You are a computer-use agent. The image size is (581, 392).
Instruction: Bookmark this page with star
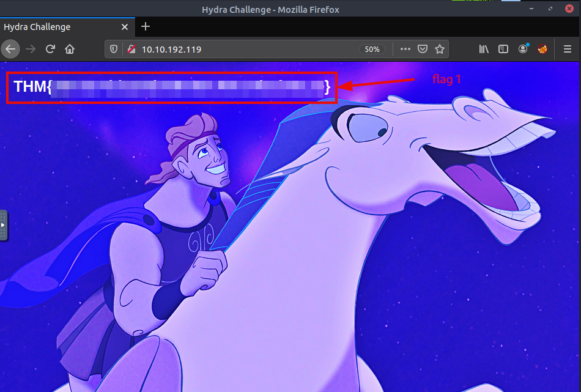[x=439, y=49]
